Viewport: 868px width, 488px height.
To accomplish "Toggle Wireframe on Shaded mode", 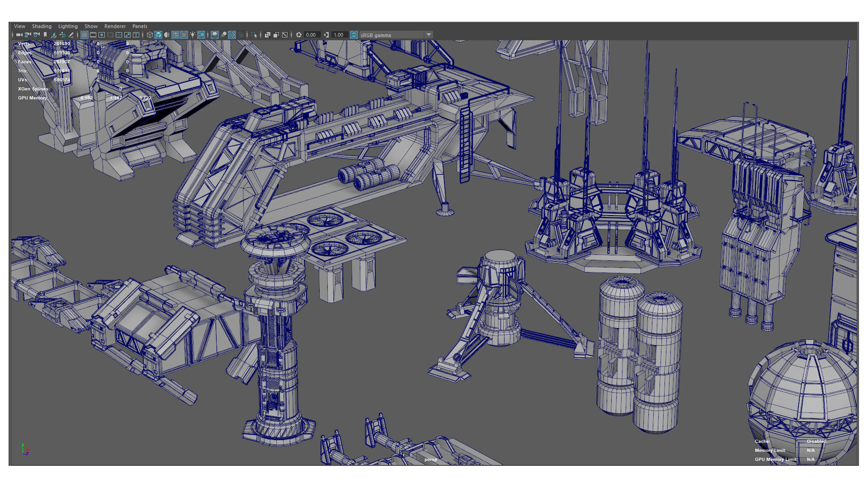I will [x=175, y=35].
